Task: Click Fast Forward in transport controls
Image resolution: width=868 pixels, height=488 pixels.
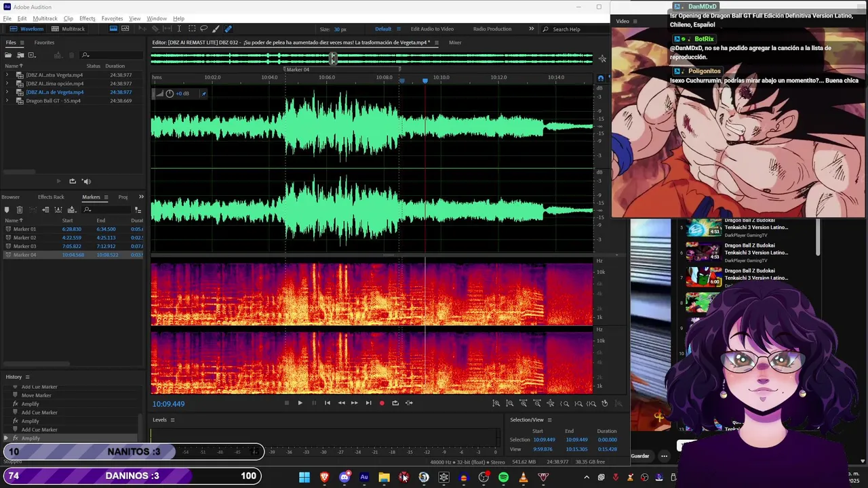Action: [x=354, y=403]
